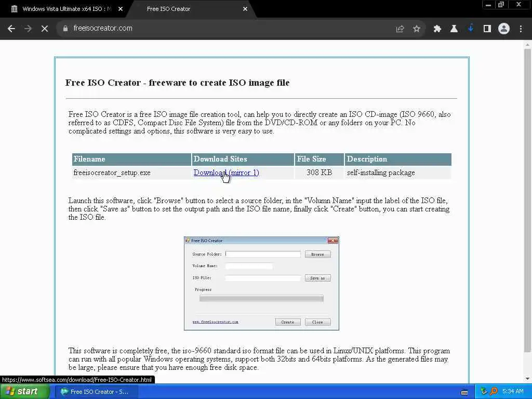Close the Windows Vista Ultimate tab

(x=121, y=9)
